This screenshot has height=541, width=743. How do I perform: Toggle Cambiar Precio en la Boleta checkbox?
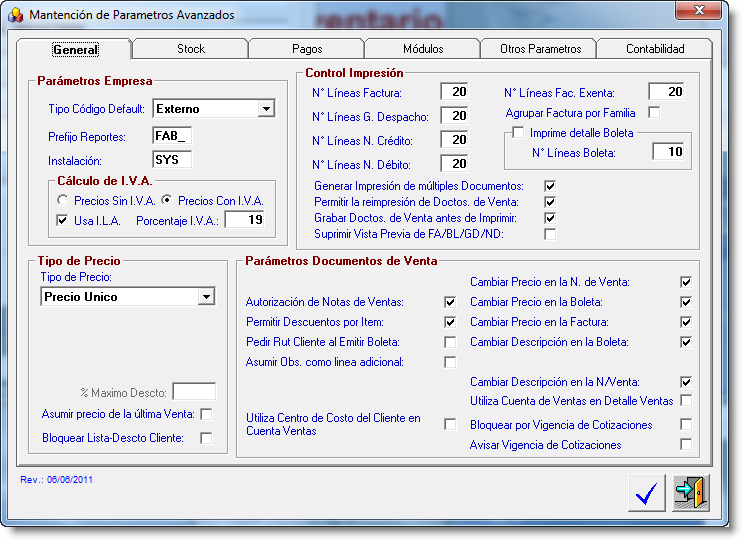pos(686,302)
